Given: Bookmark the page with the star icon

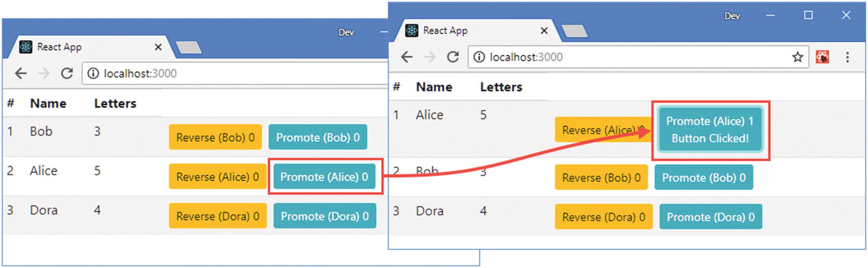Looking at the screenshot, I should [797, 57].
